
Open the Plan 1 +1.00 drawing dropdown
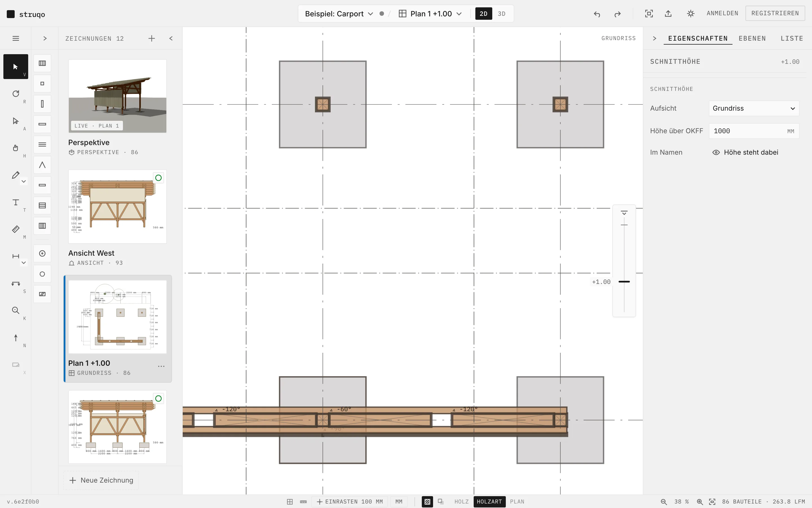431,14
